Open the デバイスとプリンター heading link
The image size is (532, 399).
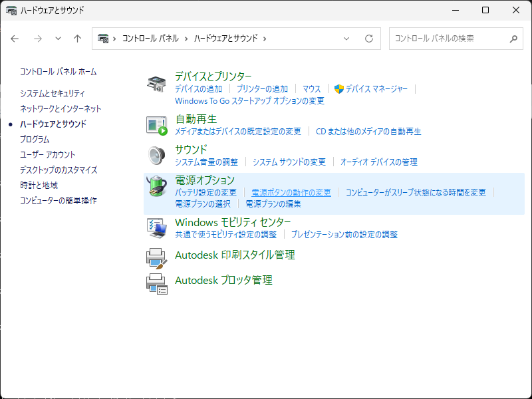(x=213, y=76)
